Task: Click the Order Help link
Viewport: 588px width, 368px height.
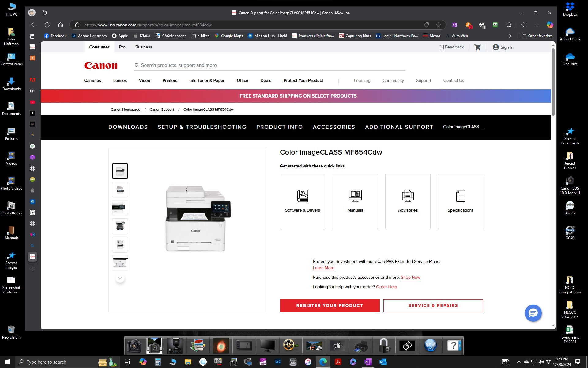Action: [x=386, y=287]
